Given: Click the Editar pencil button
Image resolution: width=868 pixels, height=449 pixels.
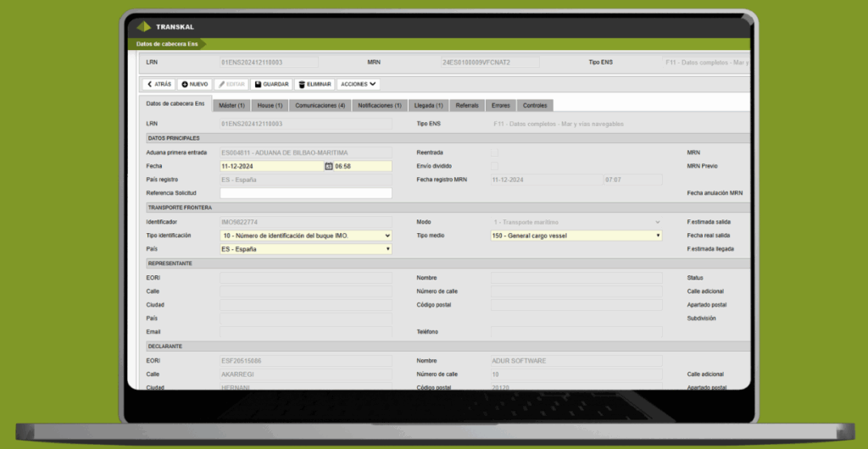Looking at the screenshot, I should (x=231, y=85).
